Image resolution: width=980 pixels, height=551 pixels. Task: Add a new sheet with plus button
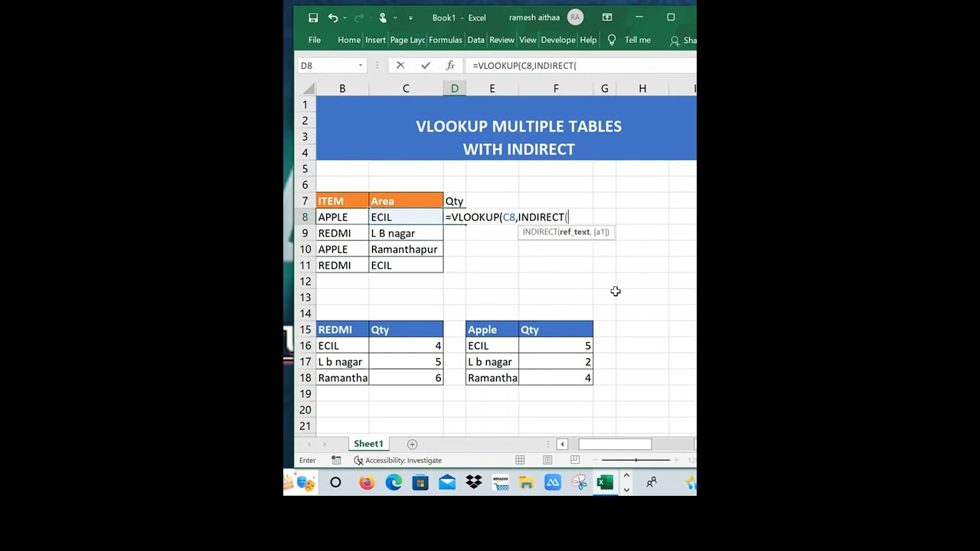tap(412, 444)
